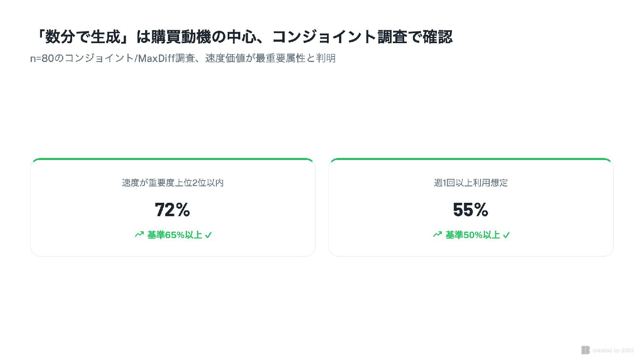Click the upward trend icon beside 基準65%以上

point(139,235)
